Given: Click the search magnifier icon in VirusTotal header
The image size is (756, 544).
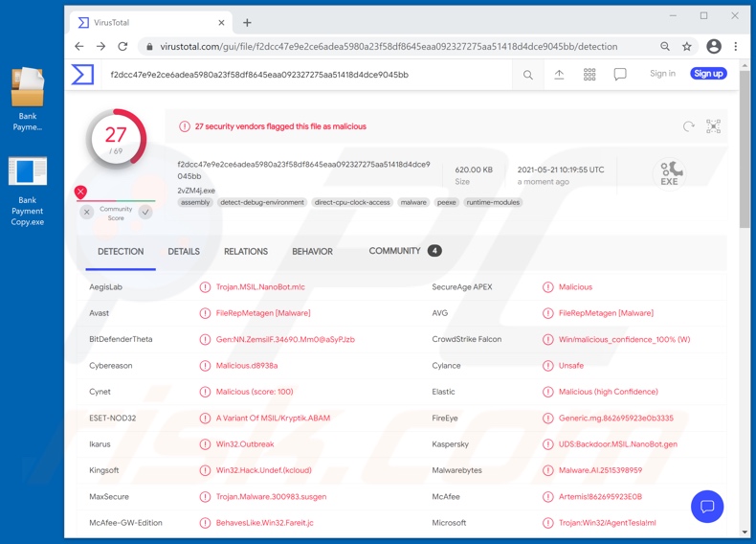Looking at the screenshot, I should point(528,75).
